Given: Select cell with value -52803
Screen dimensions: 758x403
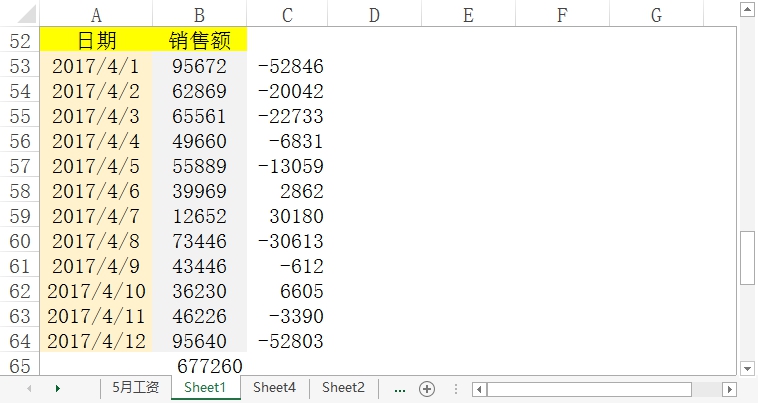Looking at the screenshot, I should tap(287, 340).
